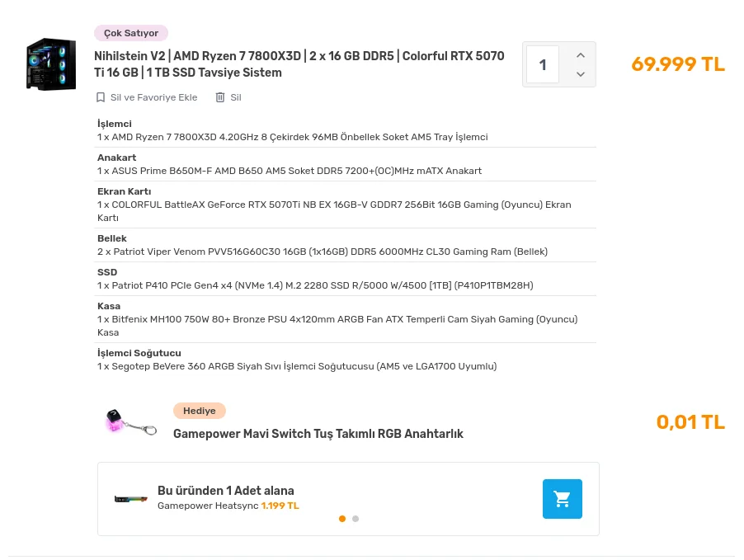Click the İşlemci Soğutucu heading

[139, 353]
